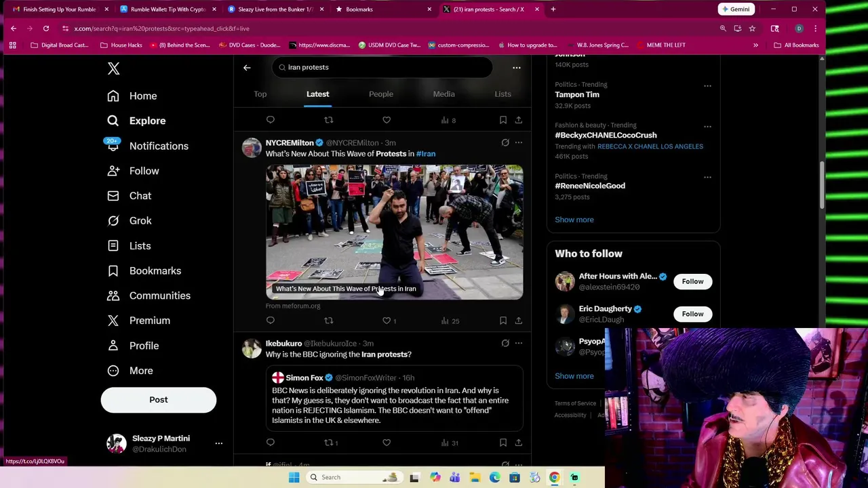Open Communities in the sidebar
The width and height of the screenshot is (868, 488).
pyautogui.click(x=149, y=296)
